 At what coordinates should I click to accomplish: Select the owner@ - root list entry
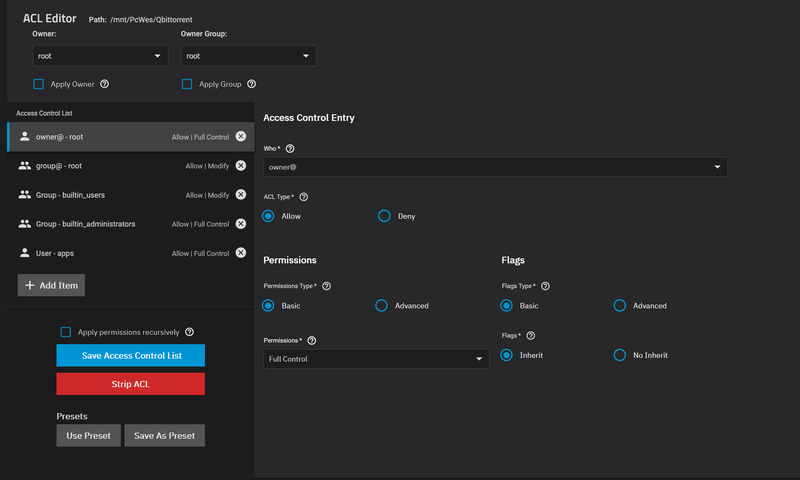coord(131,137)
